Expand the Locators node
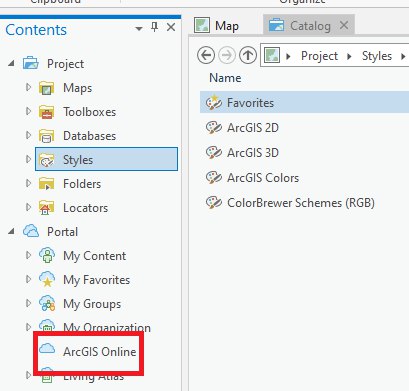409x391 pixels. point(28,207)
